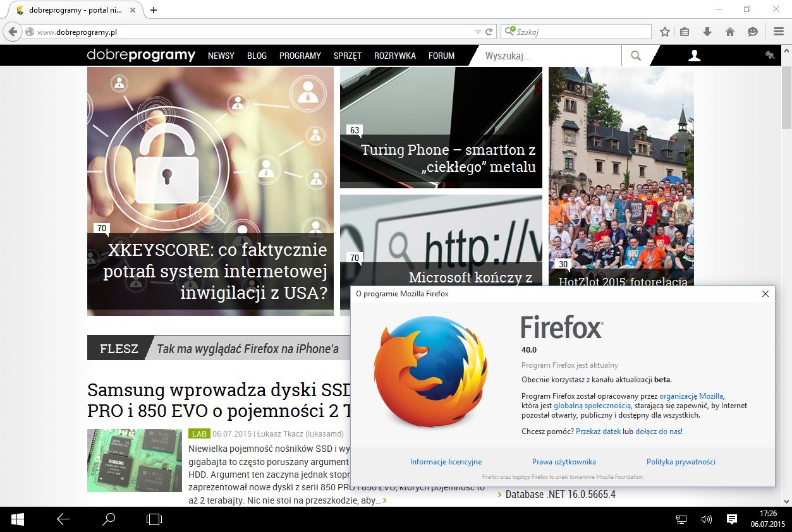Click the Wyszukaj site search field
Screen dimensions: 792x532
(x=550, y=56)
